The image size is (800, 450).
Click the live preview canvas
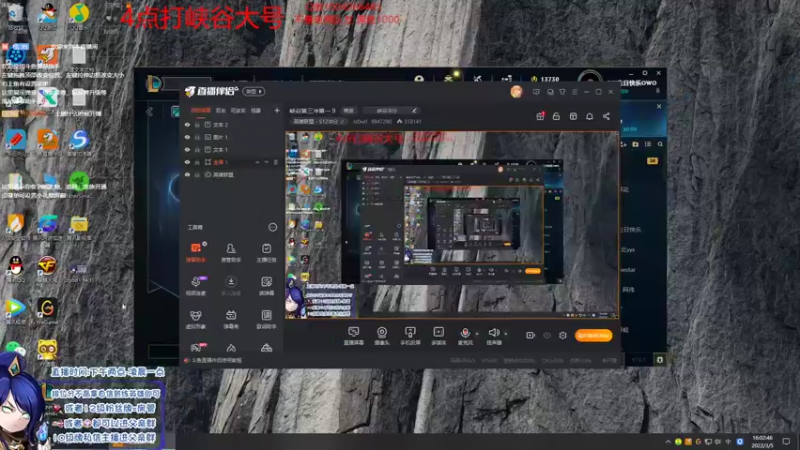[452, 225]
